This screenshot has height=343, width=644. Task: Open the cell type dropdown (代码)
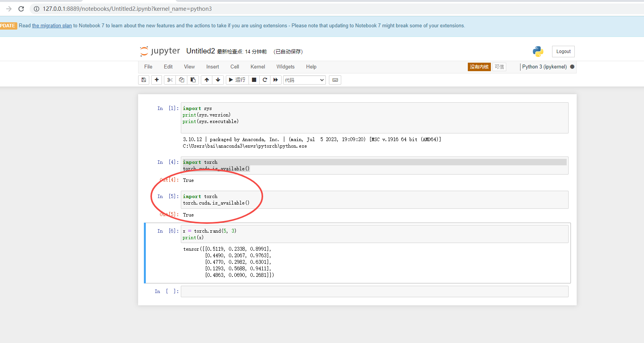[304, 80]
